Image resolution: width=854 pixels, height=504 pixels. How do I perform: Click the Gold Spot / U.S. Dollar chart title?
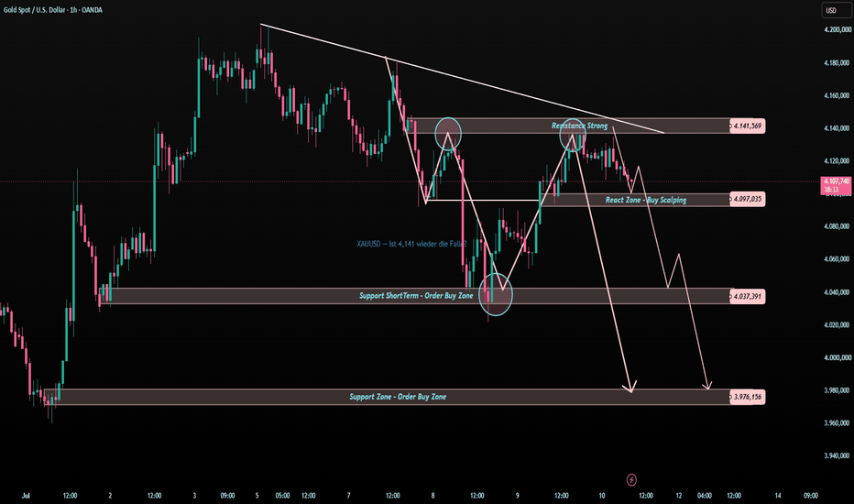(x=52, y=10)
